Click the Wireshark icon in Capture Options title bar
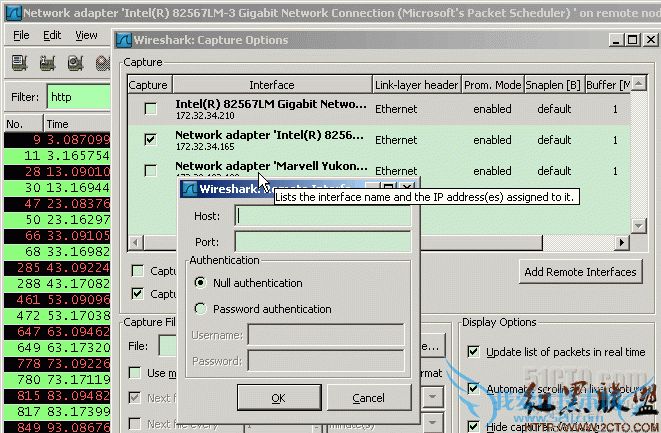This screenshot has height=433, width=661. pos(124,40)
